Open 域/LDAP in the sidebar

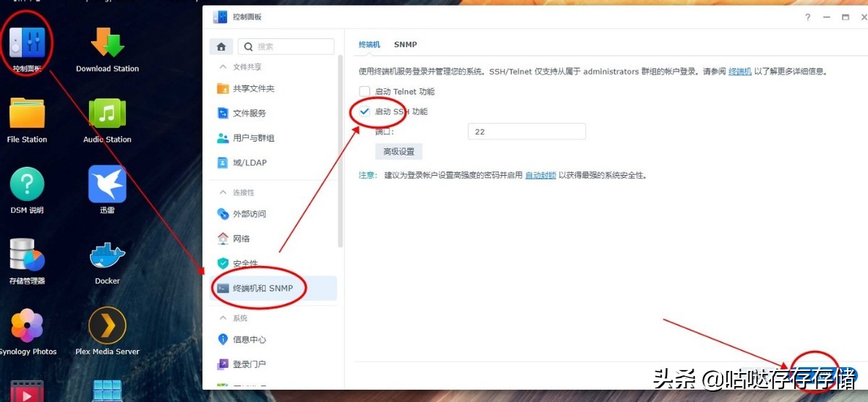pyautogui.click(x=273, y=163)
